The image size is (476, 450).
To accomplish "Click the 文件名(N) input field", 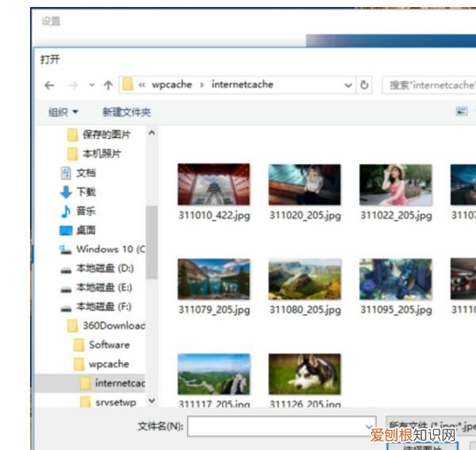I will 282,426.
